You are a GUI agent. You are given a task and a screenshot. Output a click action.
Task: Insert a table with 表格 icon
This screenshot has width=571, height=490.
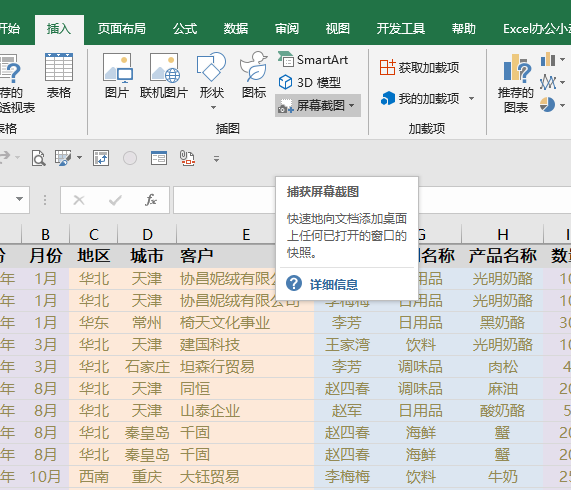[x=59, y=76]
